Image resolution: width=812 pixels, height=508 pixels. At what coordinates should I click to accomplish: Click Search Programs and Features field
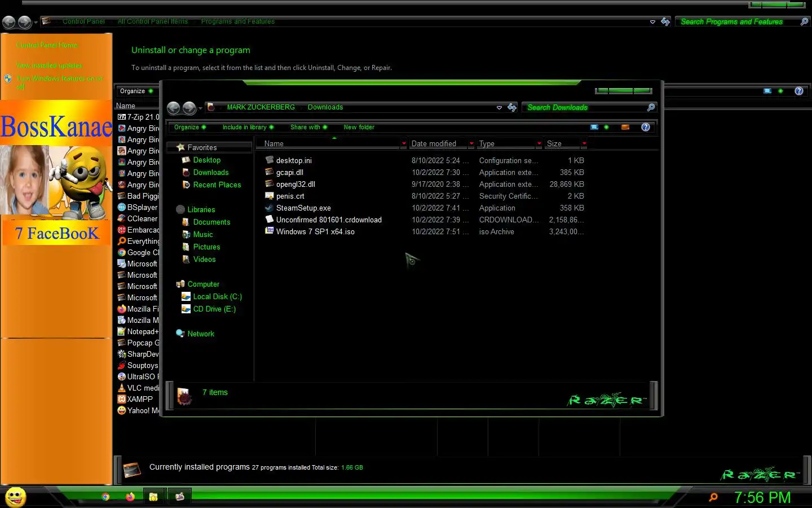(738, 21)
